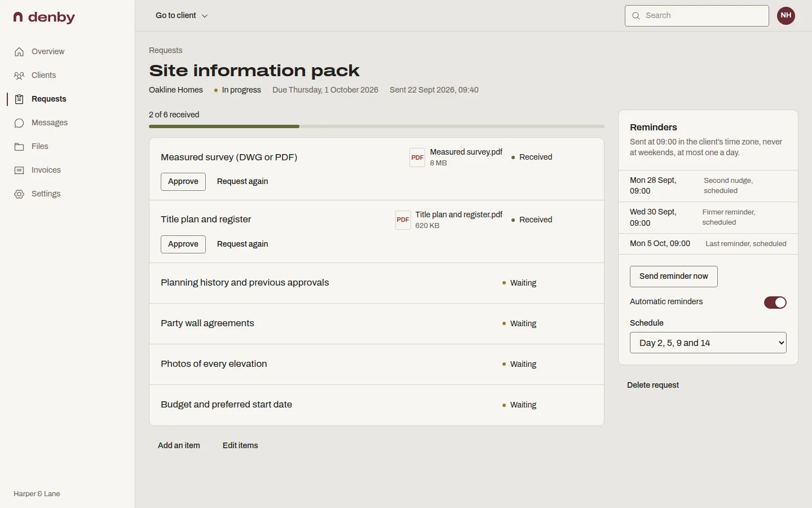The image size is (812, 508).
Task: Click the Mon 5 Oct reminder entry
Action: pos(708,244)
